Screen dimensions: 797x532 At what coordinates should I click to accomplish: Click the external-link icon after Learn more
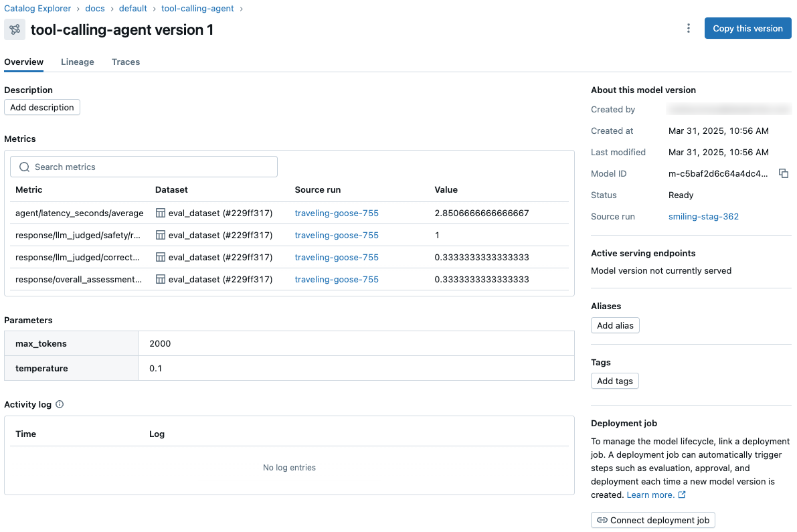coord(682,495)
